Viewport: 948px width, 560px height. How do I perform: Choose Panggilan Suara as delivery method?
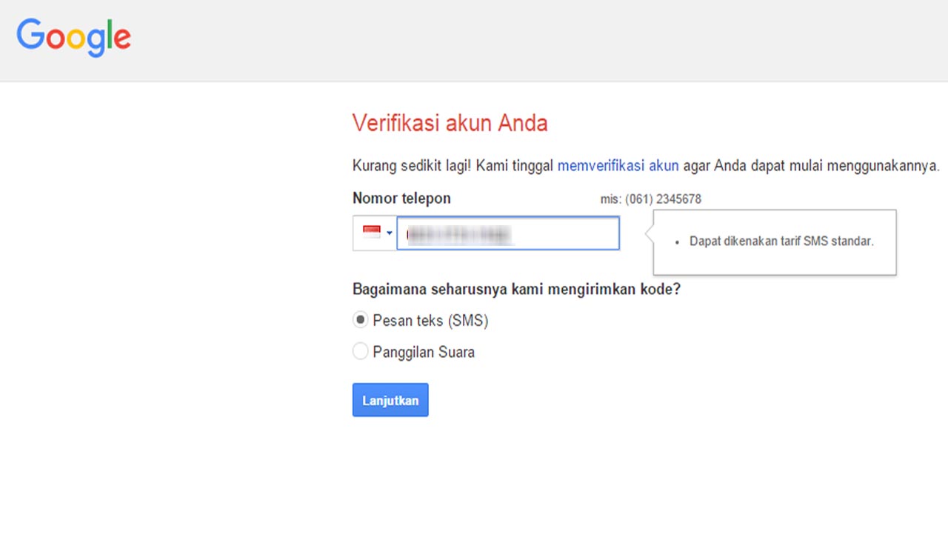(x=360, y=351)
